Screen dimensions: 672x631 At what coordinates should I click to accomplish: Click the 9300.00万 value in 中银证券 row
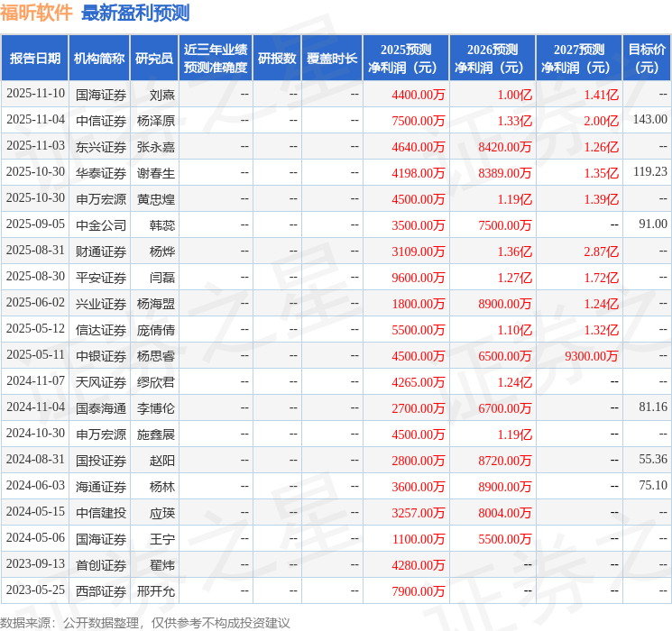[x=592, y=356]
